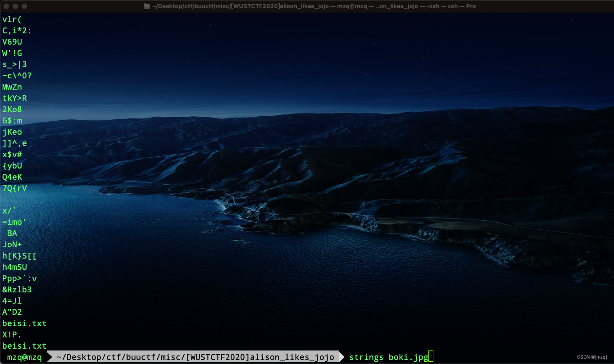Screen dimensions: 614x364
Task: Click the typed command strings boki.jpg
Action: click(388, 357)
